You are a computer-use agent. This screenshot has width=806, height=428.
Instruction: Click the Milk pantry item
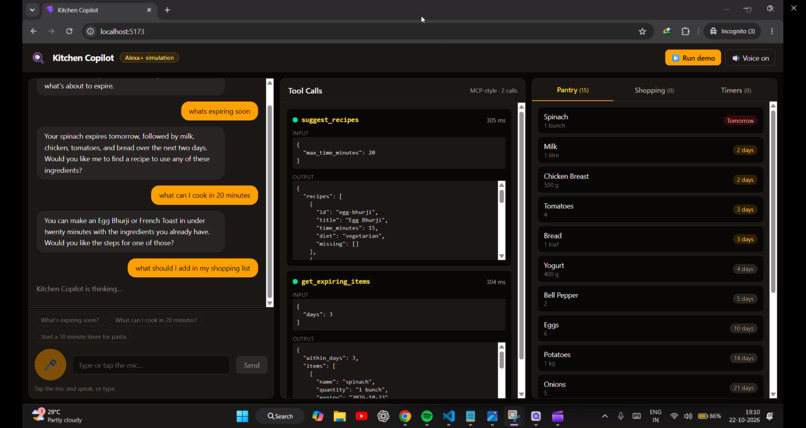650,151
